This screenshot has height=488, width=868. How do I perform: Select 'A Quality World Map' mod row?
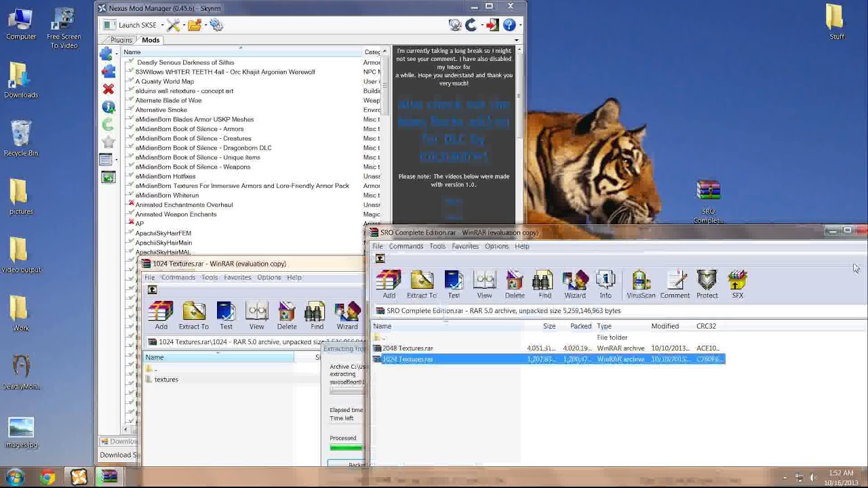[x=164, y=81]
